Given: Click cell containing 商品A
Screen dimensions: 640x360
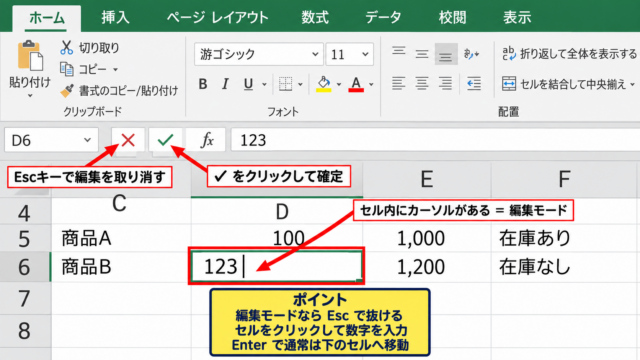Looking at the screenshot, I should (x=121, y=238).
